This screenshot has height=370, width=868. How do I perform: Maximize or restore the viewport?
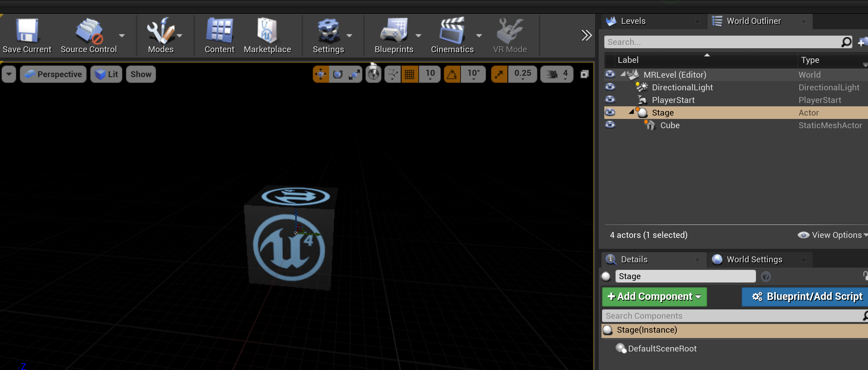click(x=584, y=74)
